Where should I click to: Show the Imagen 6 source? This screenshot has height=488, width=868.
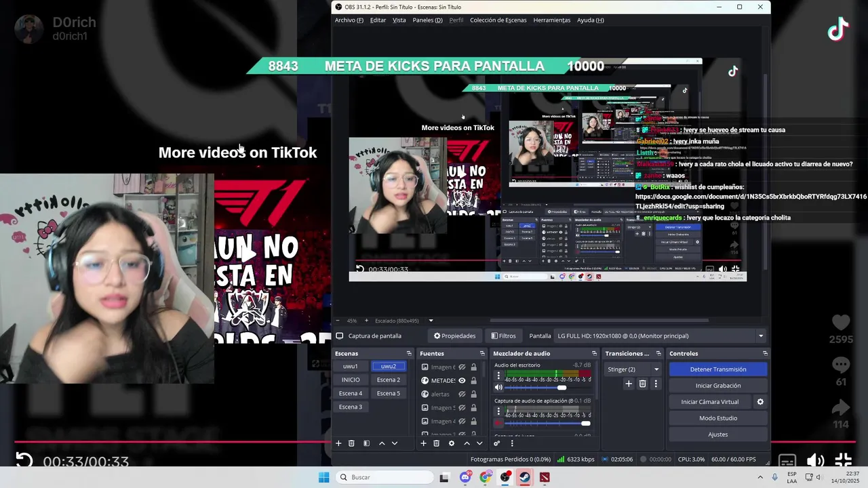[x=462, y=367]
